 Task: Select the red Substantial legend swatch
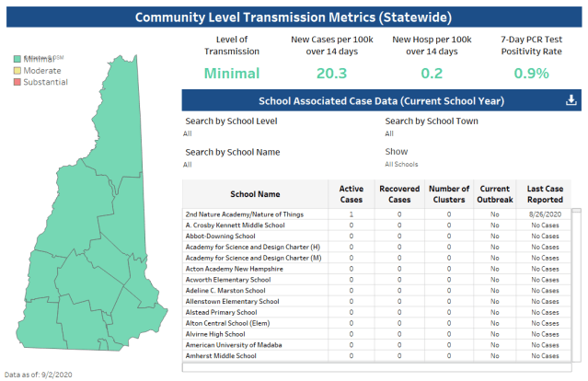click(x=16, y=82)
